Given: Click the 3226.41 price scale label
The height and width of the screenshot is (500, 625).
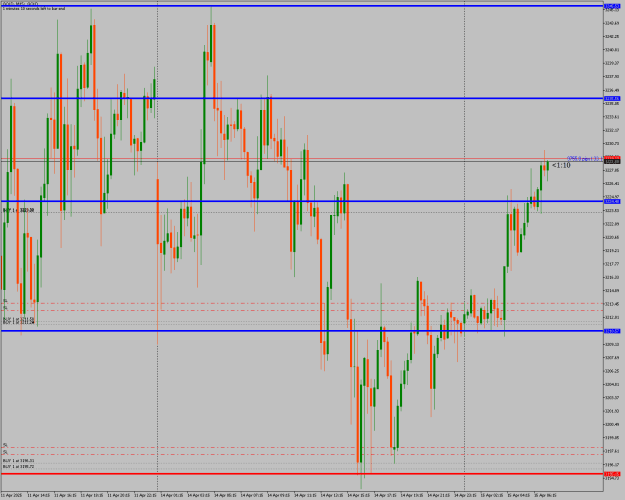Looking at the screenshot, I should tap(612, 183).
